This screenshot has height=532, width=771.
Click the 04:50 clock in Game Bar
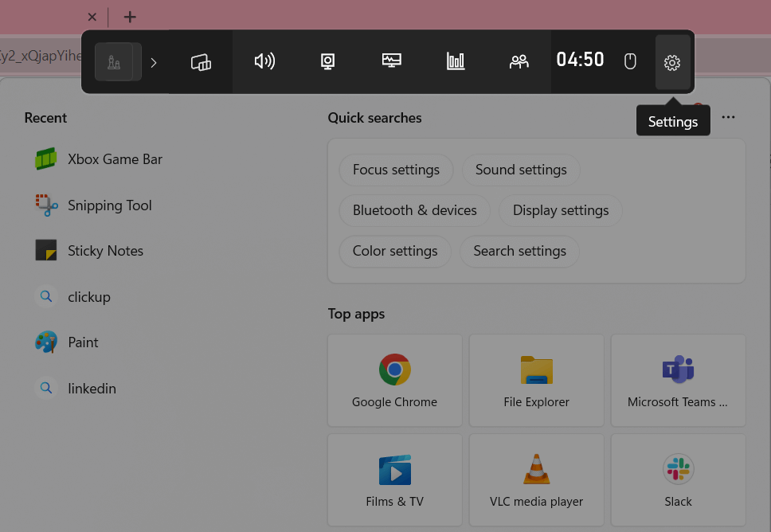580,60
